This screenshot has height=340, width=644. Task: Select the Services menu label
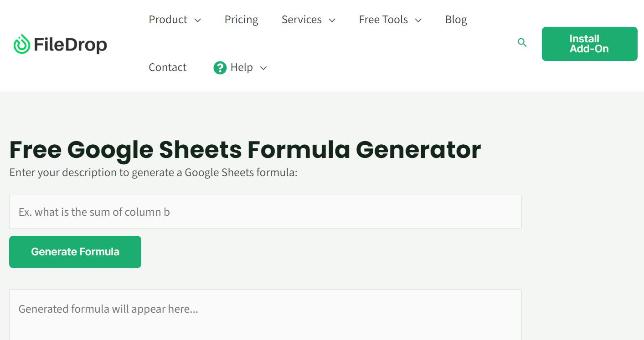point(302,20)
